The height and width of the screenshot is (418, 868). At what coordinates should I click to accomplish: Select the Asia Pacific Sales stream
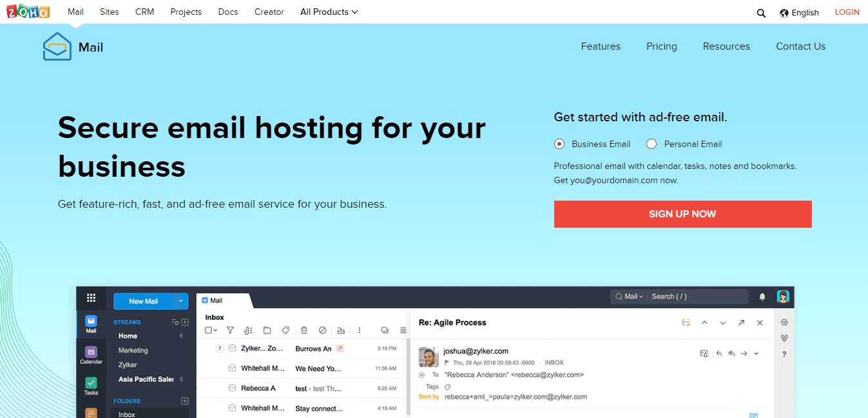[146, 379]
